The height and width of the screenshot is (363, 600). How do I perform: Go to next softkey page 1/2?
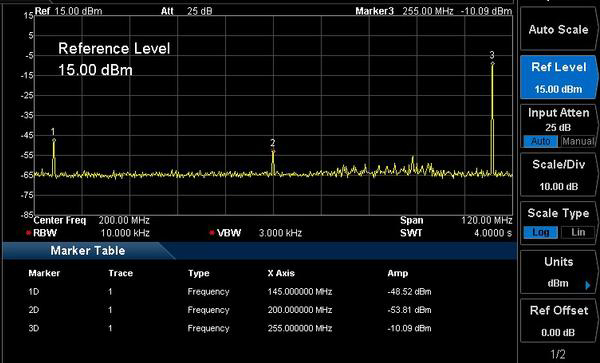click(558, 353)
